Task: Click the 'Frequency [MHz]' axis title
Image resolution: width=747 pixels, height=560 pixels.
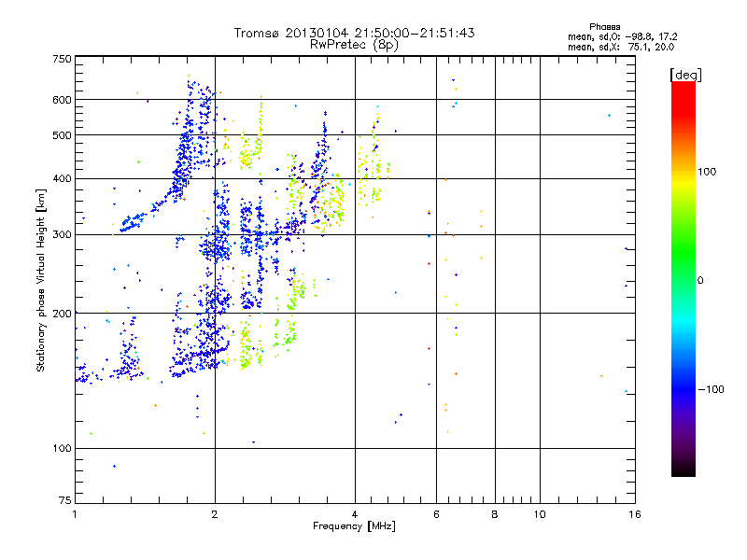Action: pos(354,526)
